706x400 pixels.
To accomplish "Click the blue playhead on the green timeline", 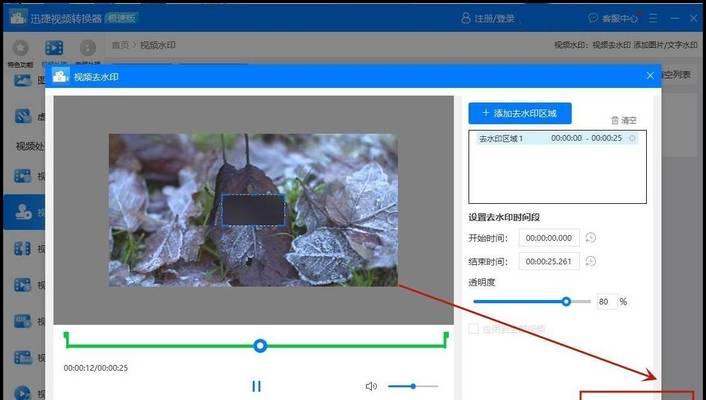I will click(260, 345).
